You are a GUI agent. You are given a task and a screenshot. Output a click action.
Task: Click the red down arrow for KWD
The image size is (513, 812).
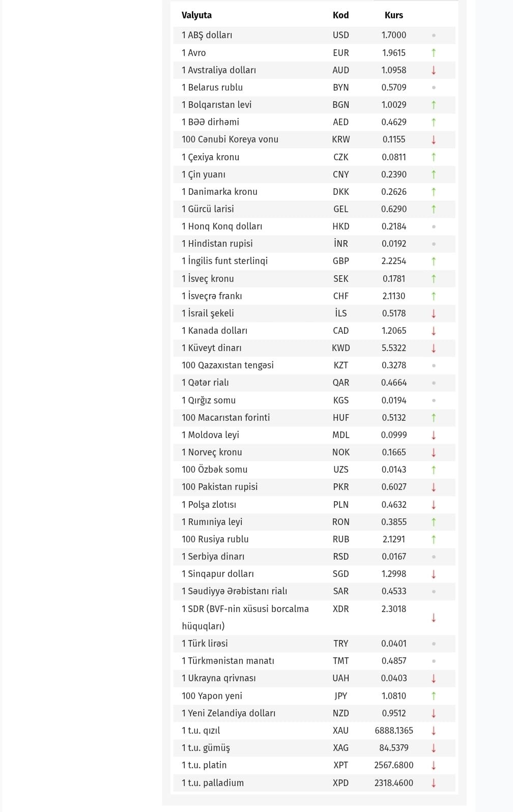click(x=434, y=348)
